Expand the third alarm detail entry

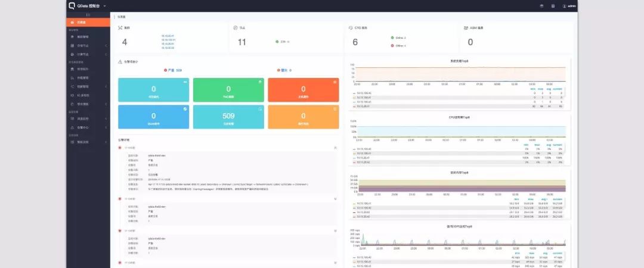(335, 230)
